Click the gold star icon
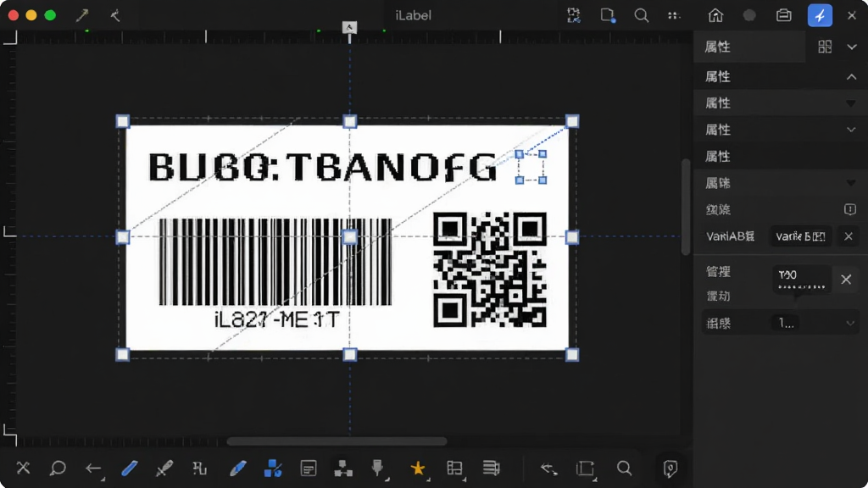Screen dimensions: 868x488 [417, 469]
